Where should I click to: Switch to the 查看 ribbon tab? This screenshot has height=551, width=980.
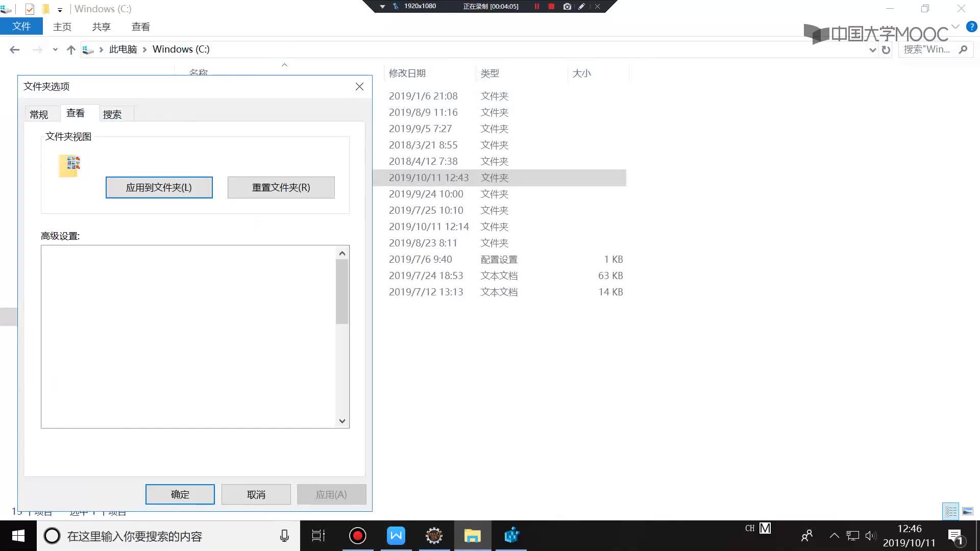pyautogui.click(x=140, y=27)
